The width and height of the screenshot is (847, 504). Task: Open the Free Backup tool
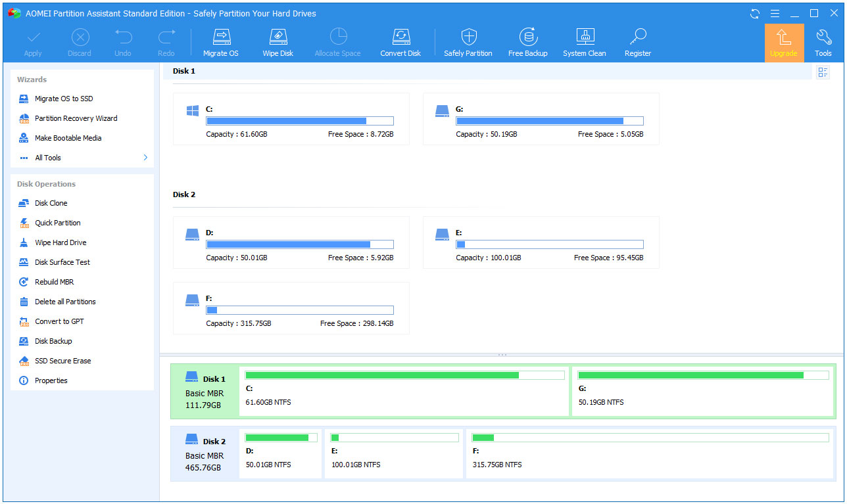point(527,37)
